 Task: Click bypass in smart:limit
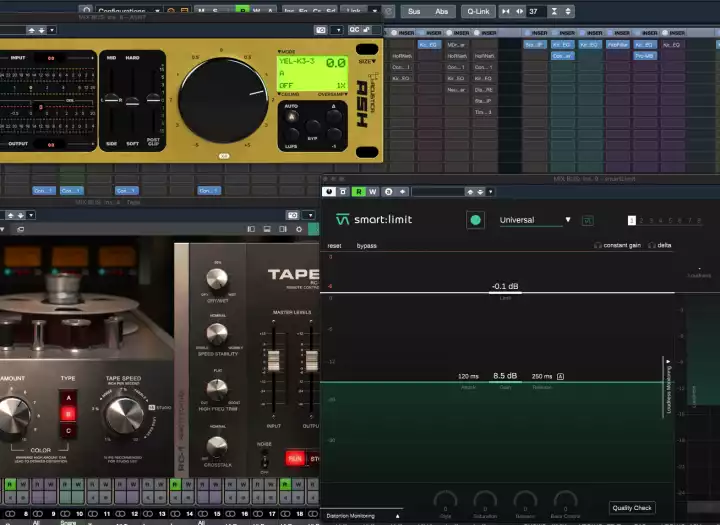(366, 246)
